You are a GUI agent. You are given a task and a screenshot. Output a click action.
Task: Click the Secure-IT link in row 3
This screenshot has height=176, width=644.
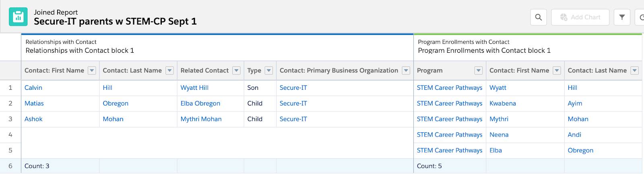click(x=293, y=119)
